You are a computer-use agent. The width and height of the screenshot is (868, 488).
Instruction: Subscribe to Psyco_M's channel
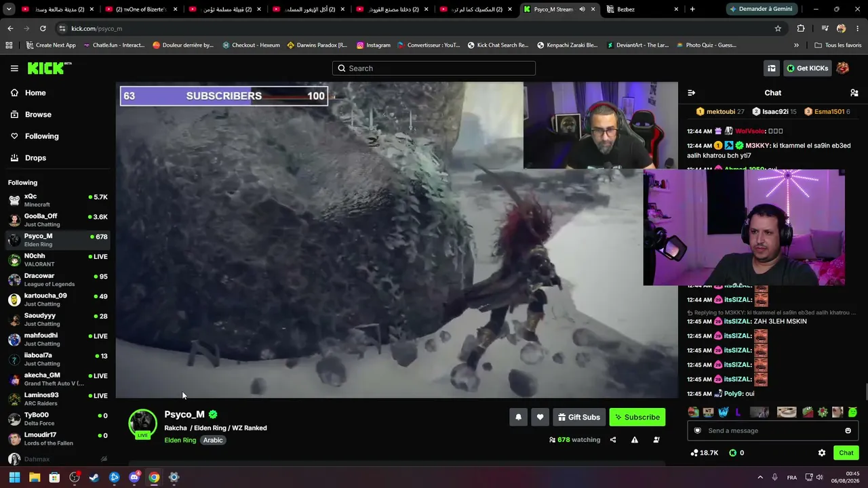click(637, 418)
